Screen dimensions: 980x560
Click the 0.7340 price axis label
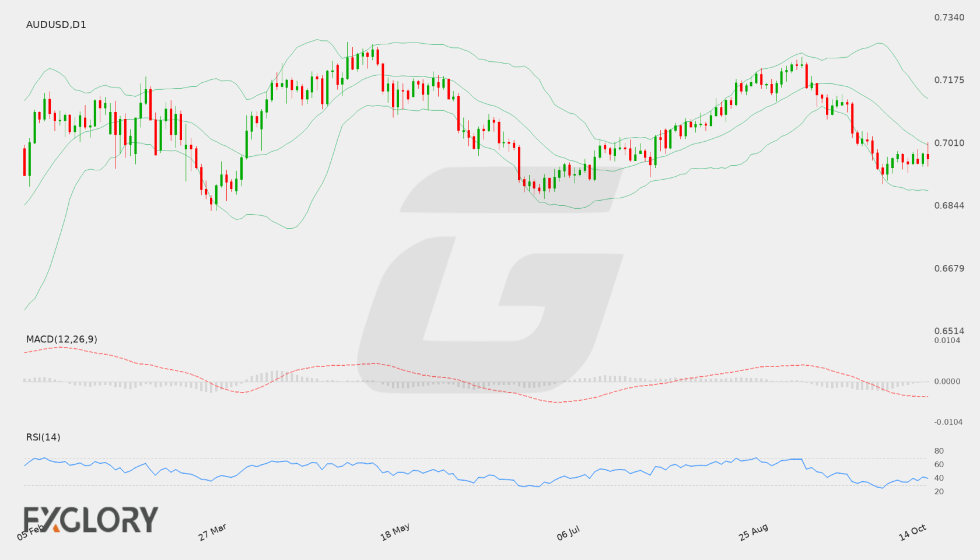(949, 17)
